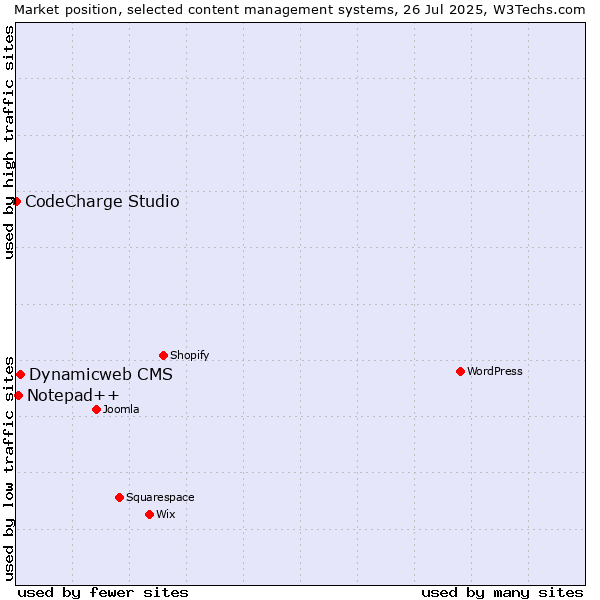Screen dimensions: 600x600
Task: Click the red Squarespace data point
Action: (x=119, y=497)
